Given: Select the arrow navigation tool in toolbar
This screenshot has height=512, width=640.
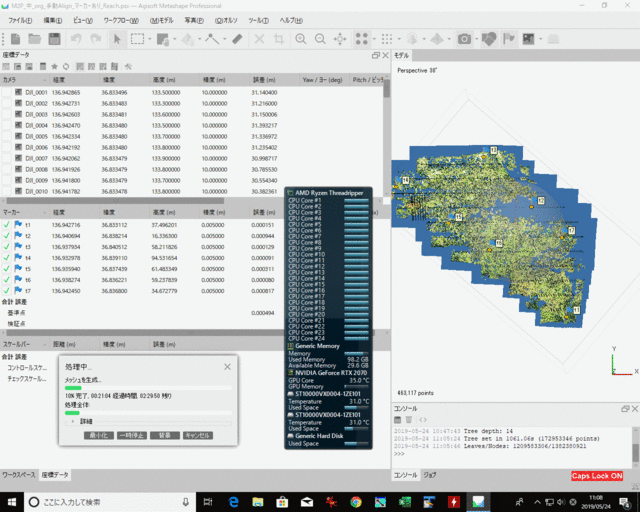Looking at the screenshot, I should pyautogui.click(x=118, y=39).
